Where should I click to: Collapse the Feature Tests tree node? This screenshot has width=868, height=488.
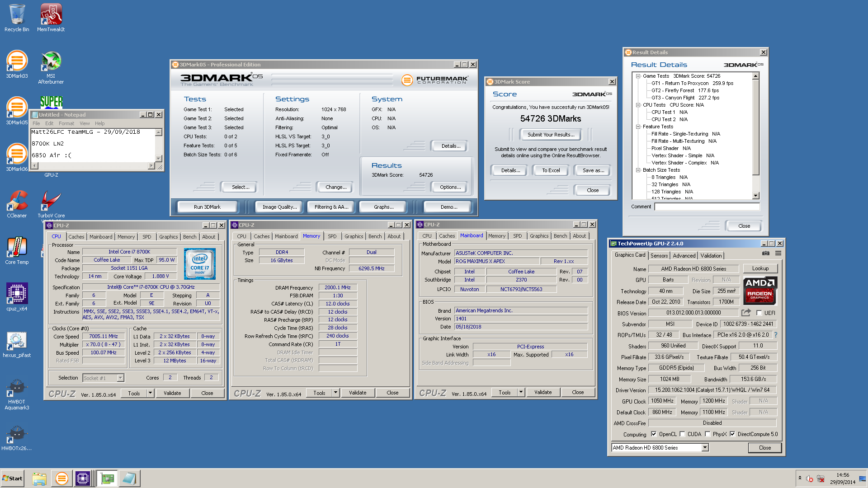click(x=638, y=127)
